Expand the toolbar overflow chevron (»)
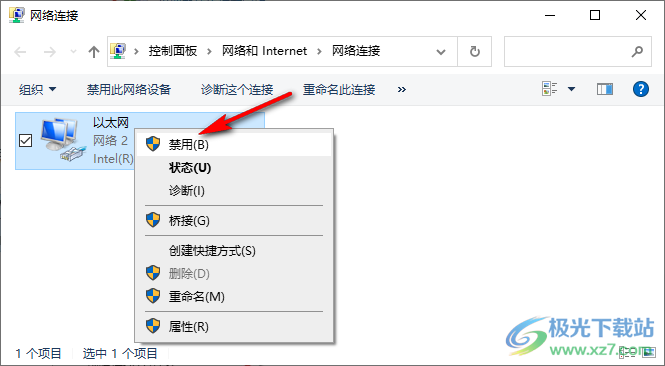 [402, 89]
